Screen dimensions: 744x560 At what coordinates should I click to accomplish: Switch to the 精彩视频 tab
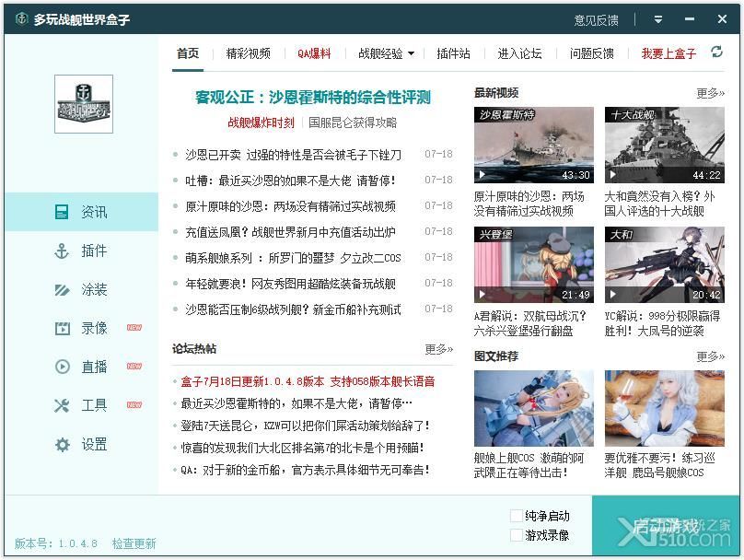tap(249, 53)
